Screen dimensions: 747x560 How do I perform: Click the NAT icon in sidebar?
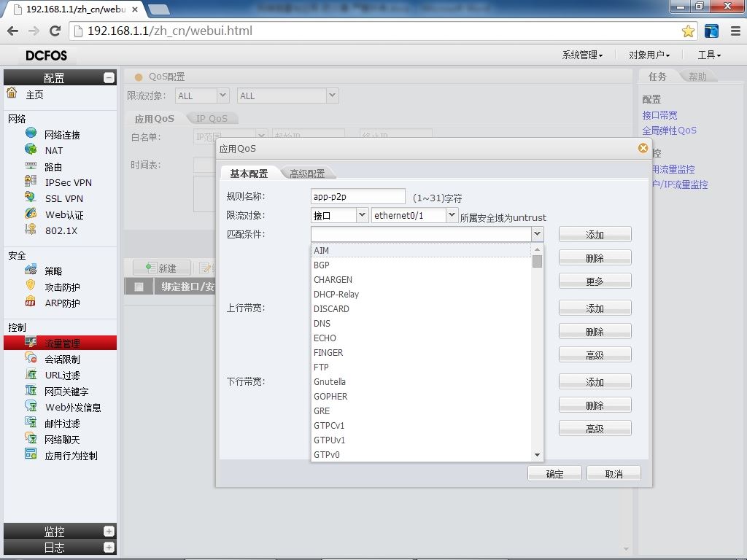[31, 149]
